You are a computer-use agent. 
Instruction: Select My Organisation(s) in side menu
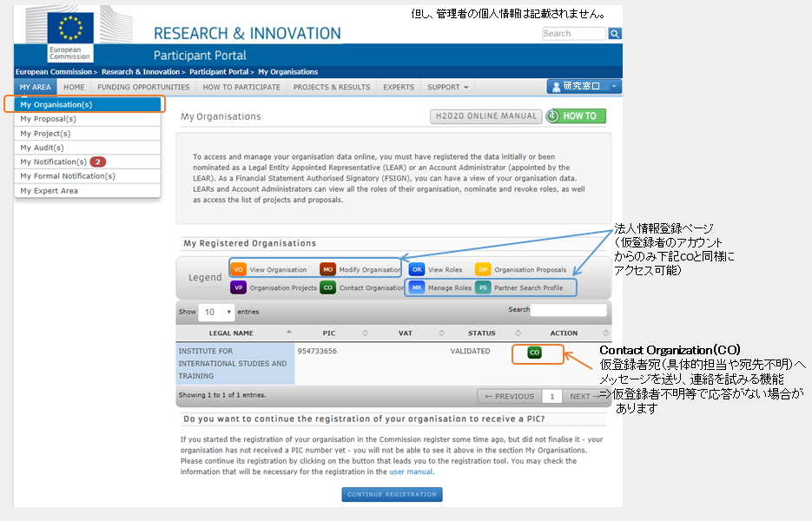(x=88, y=104)
